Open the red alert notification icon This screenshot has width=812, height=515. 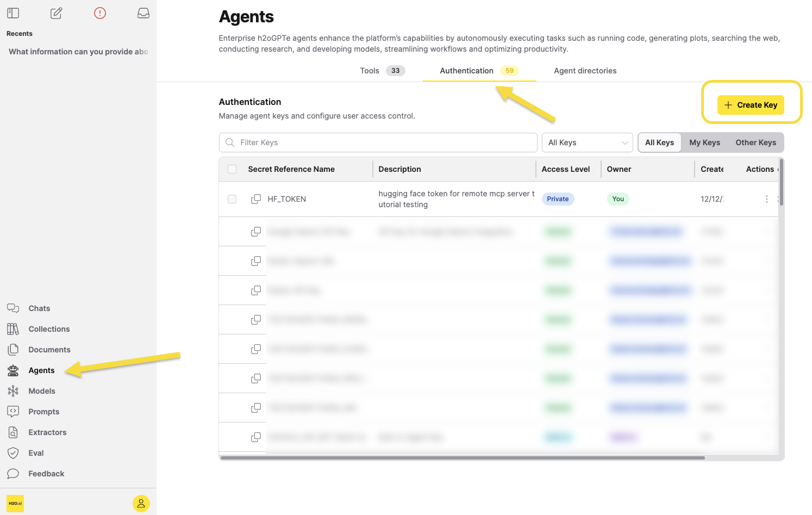point(100,13)
